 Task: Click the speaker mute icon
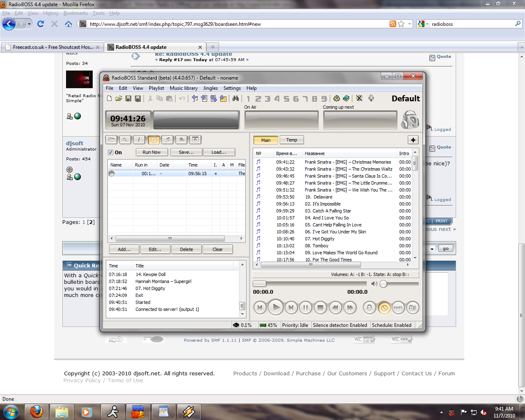[x=374, y=284]
